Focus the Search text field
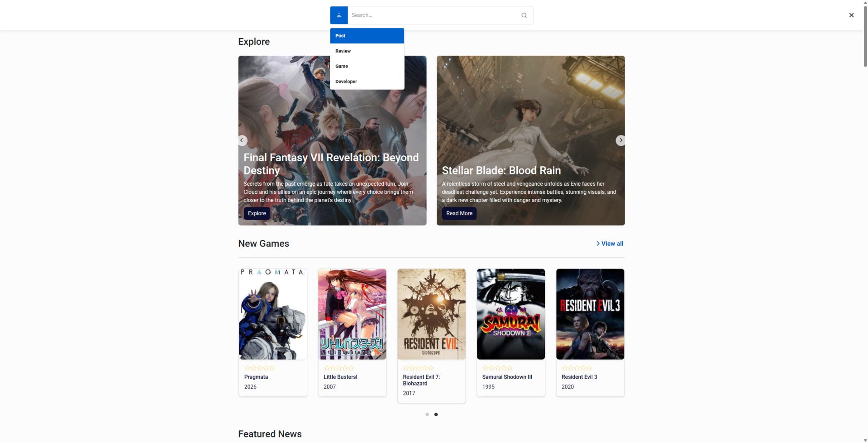The width and height of the screenshot is (868, 443). coord(434,15)
